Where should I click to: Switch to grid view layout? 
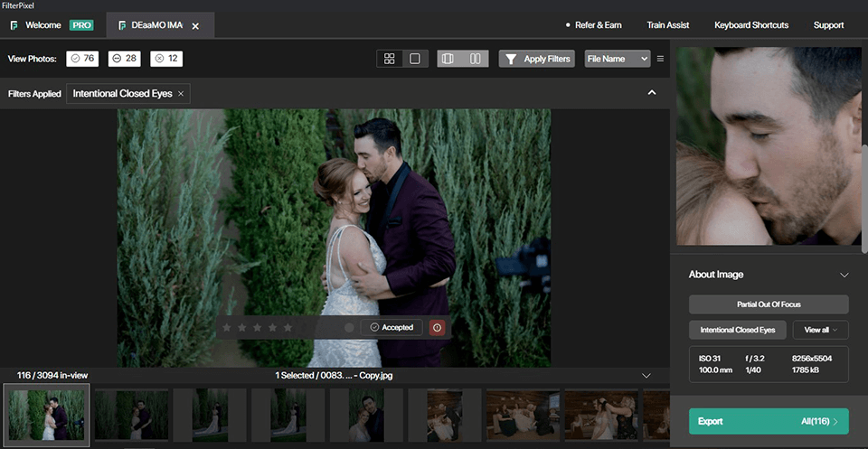click(x=389, y=59)
